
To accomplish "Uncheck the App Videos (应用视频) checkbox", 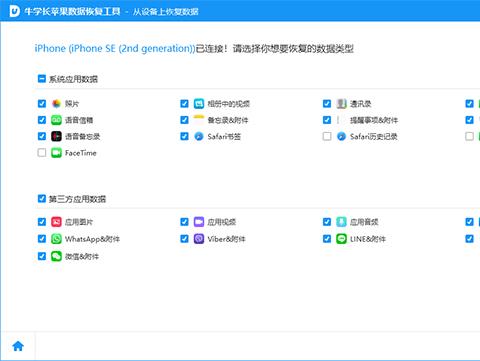I will 184,222.
